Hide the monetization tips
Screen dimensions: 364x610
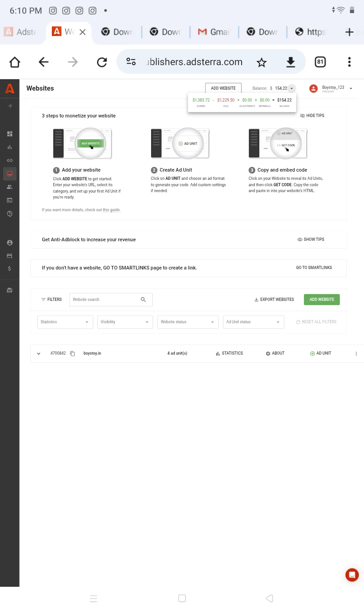[312, 116]
